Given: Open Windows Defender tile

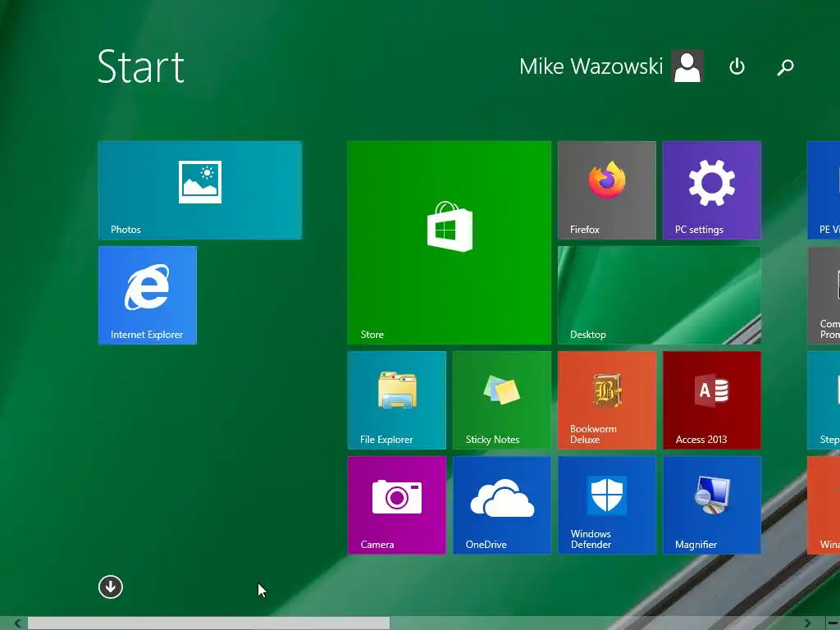Looking at the screenshot, I should point(607,505).
